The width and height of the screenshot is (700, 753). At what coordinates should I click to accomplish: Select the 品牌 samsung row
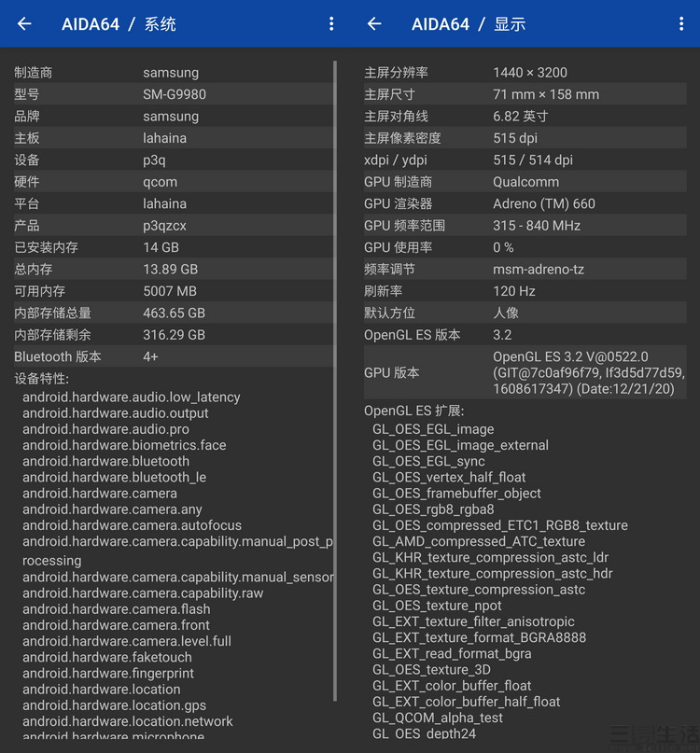[x=173, y=117]
